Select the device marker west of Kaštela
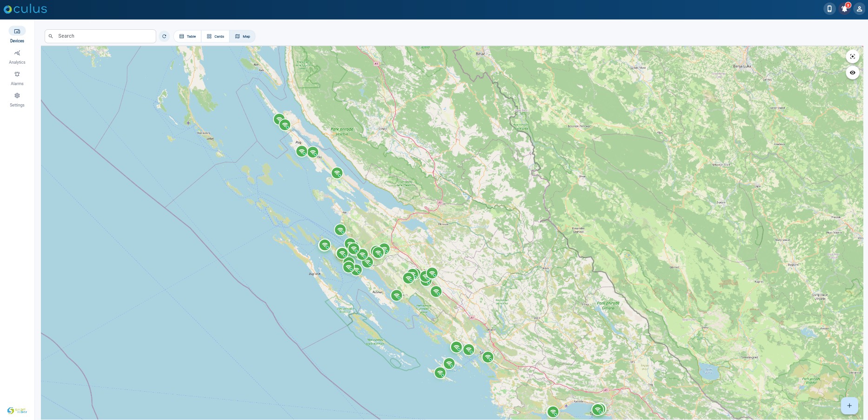Image resolution: width=868 pixels, height=420 pixels. click(553, 412)
